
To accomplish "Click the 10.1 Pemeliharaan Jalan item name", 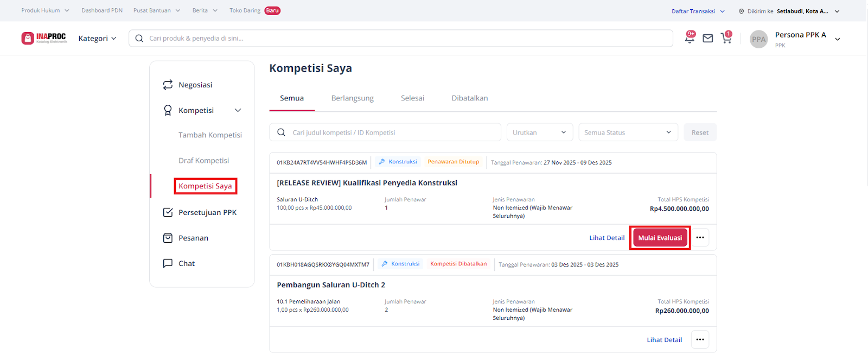I will click(308, 302).
